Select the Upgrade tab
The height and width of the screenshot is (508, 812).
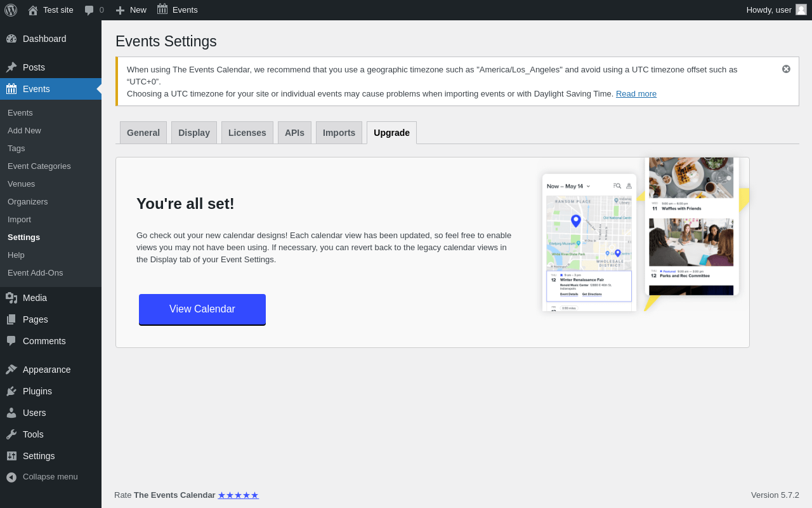(391, 133)
